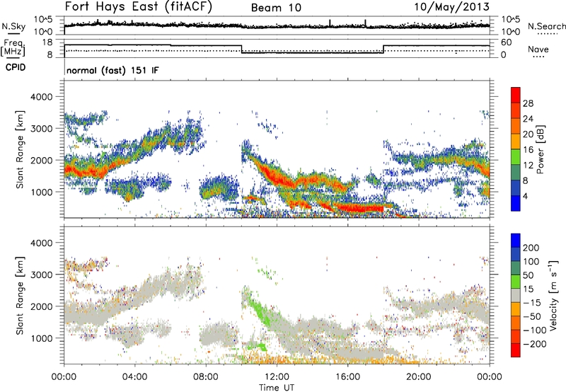Click the '12:00' time tick label

click(x=277, y=377)
